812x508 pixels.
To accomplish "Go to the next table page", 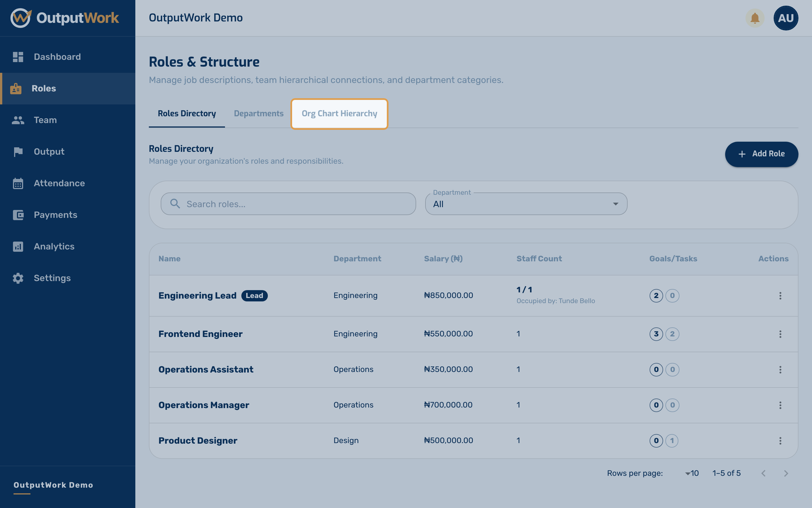I will click(x=786, y=473).
